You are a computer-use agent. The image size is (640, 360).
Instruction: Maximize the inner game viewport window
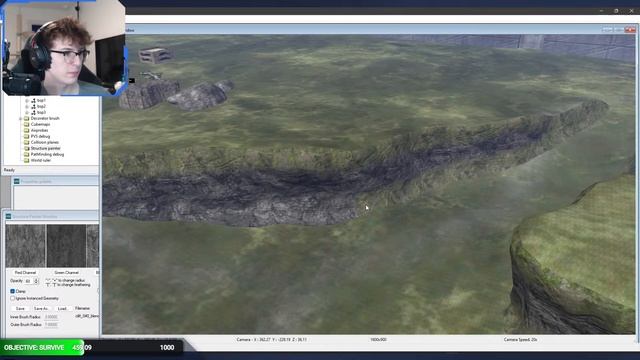click(x=619, y=30)
